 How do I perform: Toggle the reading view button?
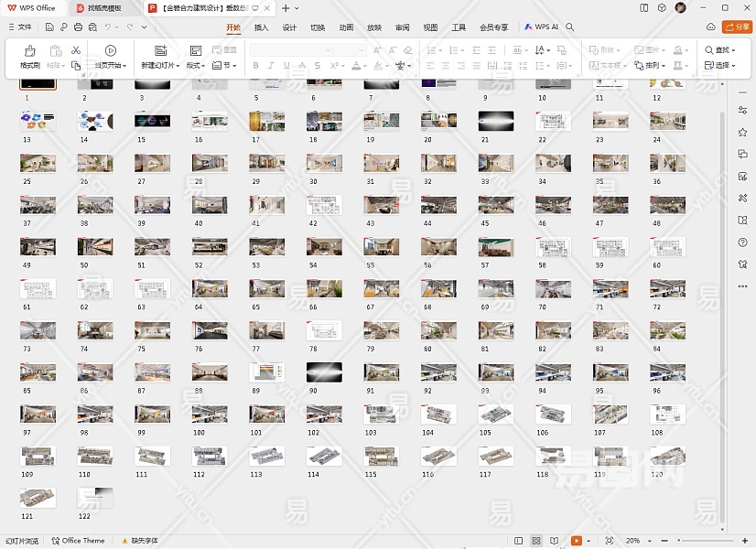click(554, 541)
